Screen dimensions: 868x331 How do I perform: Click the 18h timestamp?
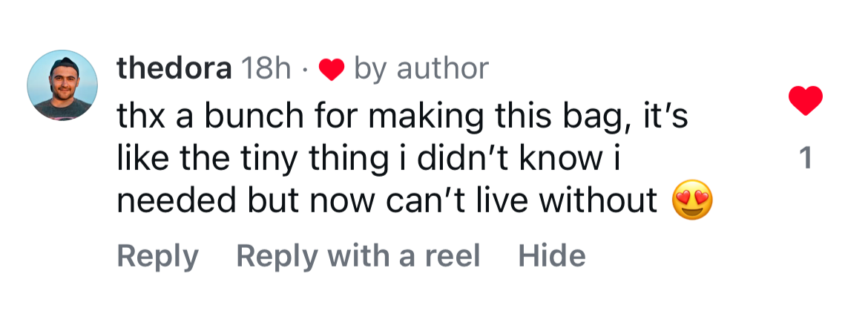click(267, 69)
